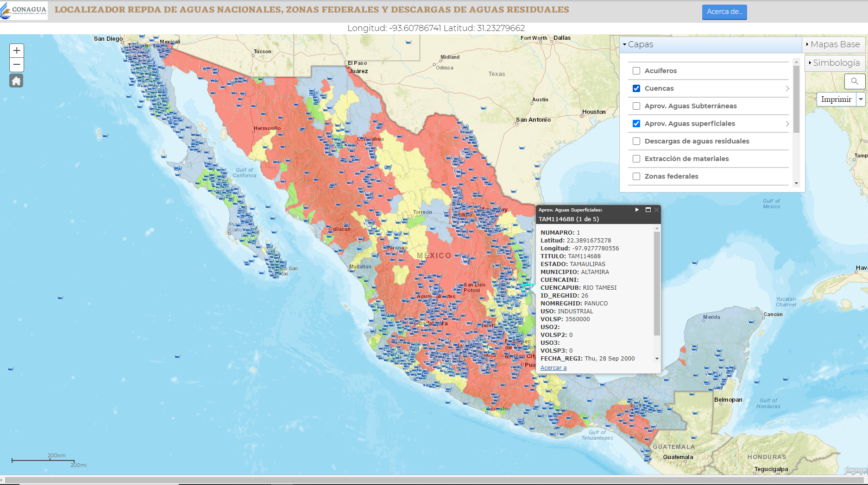The width and height of the screenshot is (868, 485).
Task: Click 'Latitud: 22.3891675278' popup row
Action: 576,241
